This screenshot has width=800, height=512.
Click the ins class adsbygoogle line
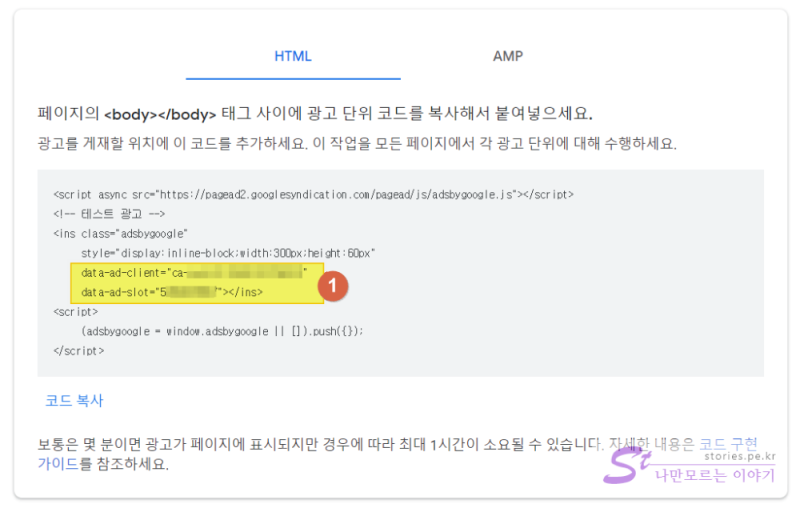(x=120, y=234)
